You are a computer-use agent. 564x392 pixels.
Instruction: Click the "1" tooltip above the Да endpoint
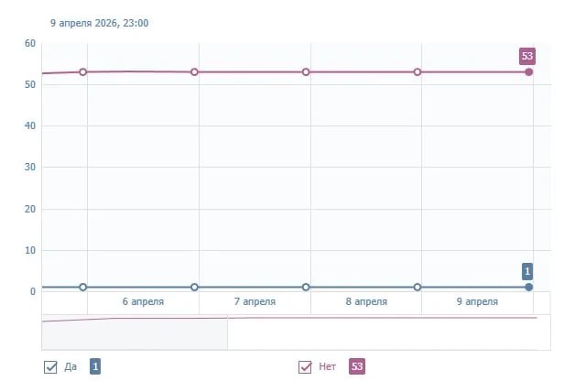(x=527, y=271)
